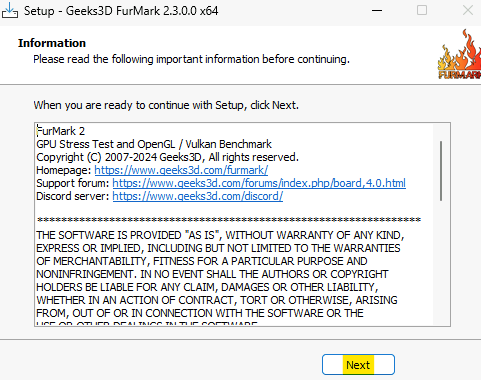Click the 'When you are ready to continue' text

(166, 105)
